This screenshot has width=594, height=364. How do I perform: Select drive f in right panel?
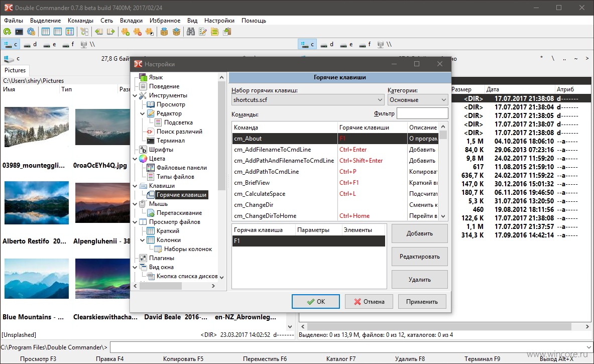pyautogui.click(x=365, y=44)
